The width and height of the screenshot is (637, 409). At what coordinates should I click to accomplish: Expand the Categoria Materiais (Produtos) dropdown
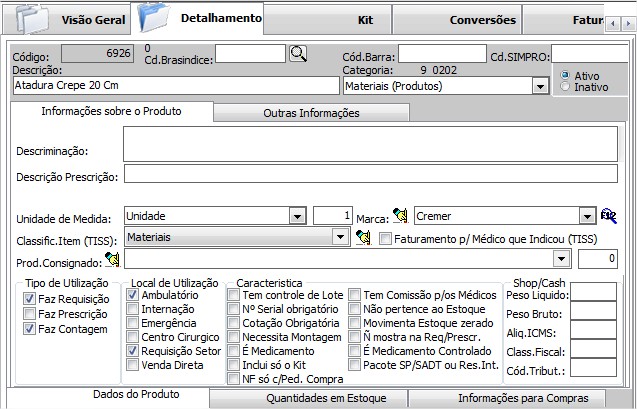tap(541, 87)
